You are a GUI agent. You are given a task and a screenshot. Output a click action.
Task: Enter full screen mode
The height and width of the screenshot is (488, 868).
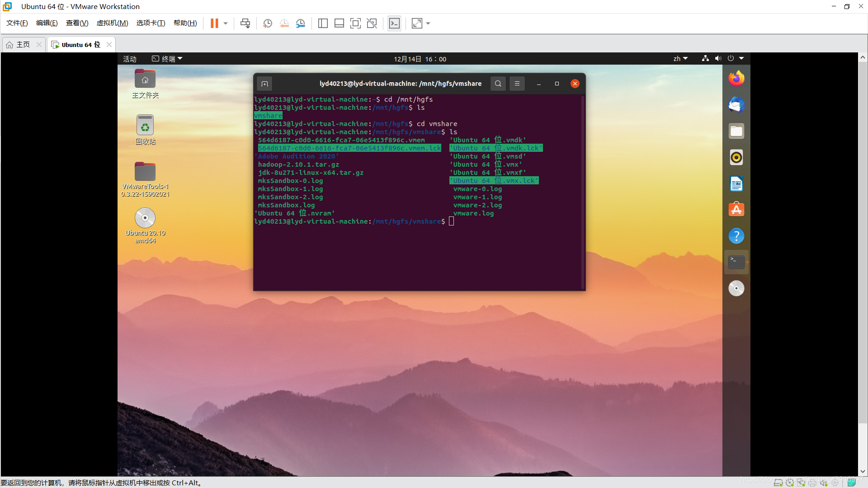click(355, 23)
